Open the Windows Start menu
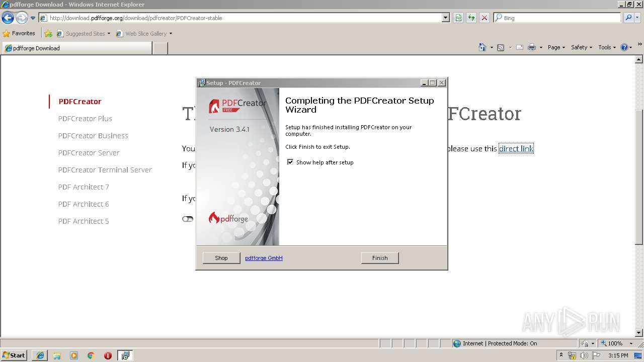This screenshot has height=362, width=644. (x=14, y=355)
